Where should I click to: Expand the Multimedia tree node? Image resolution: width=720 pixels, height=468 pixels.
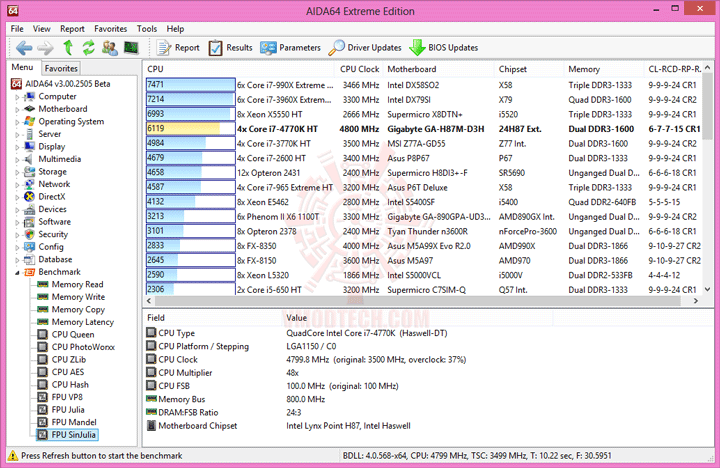(17, 159)
